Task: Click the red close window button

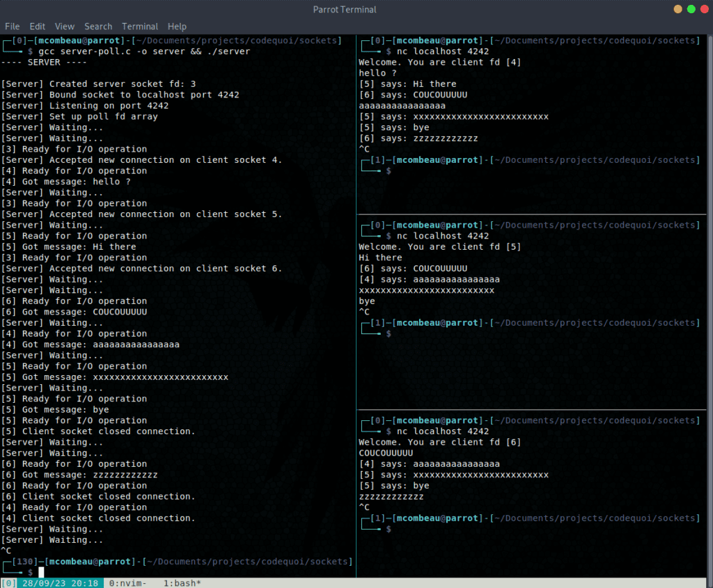Action: click(705, 9)
